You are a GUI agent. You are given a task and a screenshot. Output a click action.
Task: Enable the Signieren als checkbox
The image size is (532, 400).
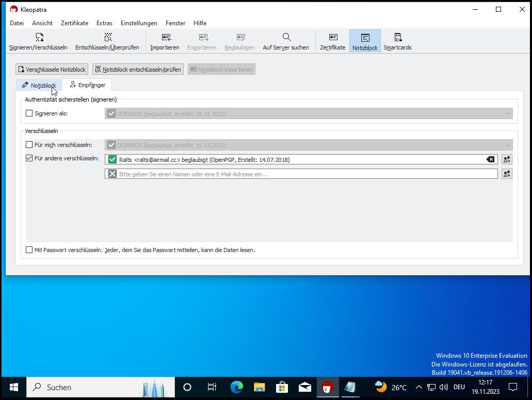(x=29, y=113)
